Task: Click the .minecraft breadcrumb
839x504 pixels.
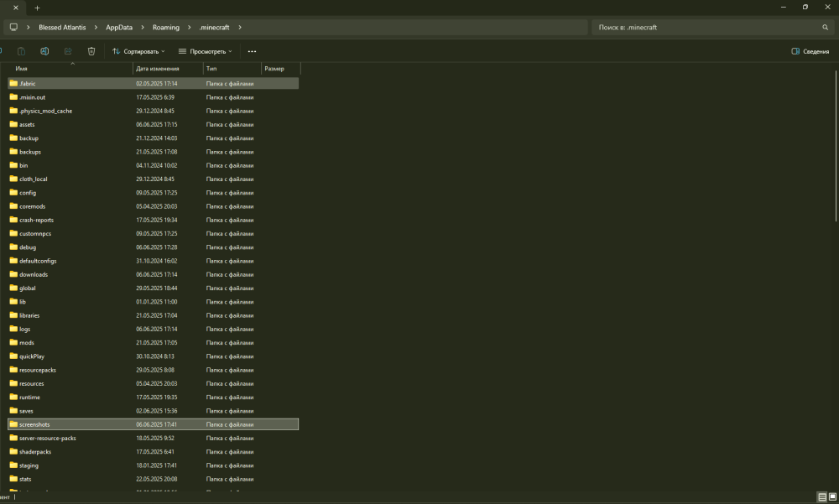Action: coord(214,28)
